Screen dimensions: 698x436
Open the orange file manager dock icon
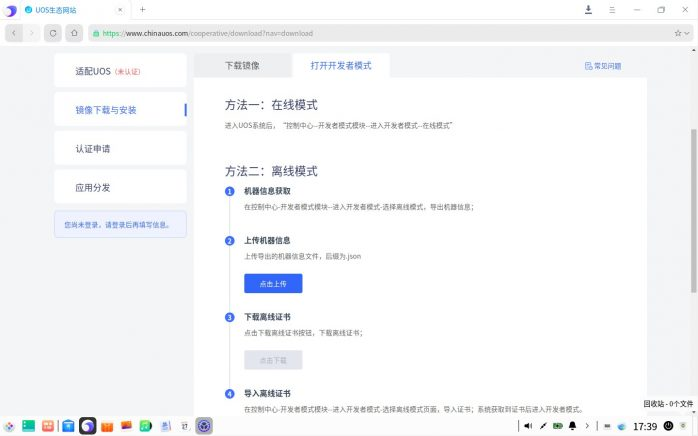(107, 427)
